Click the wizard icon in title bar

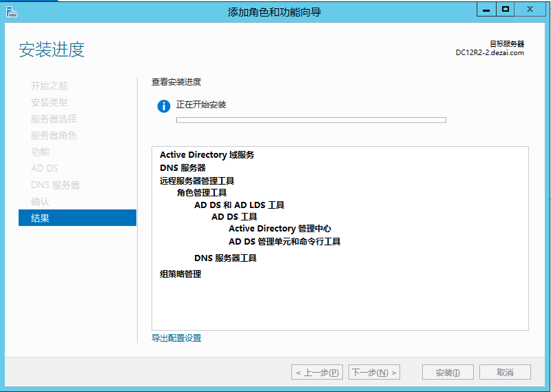12,12
